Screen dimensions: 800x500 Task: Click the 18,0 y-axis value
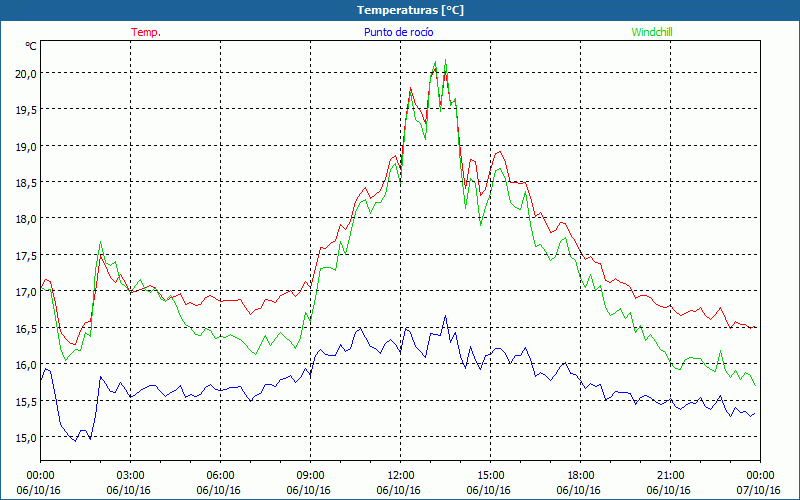pos(27,219)
